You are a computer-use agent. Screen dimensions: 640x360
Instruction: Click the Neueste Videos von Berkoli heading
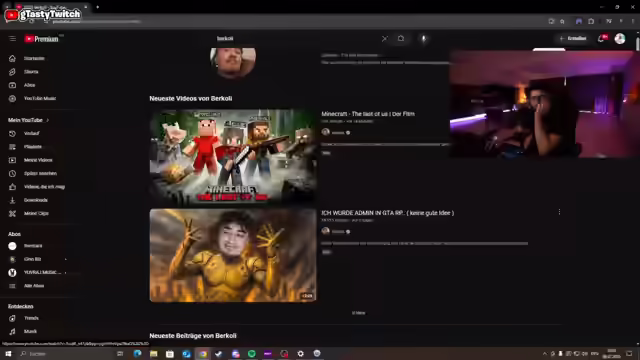point(191,98)
